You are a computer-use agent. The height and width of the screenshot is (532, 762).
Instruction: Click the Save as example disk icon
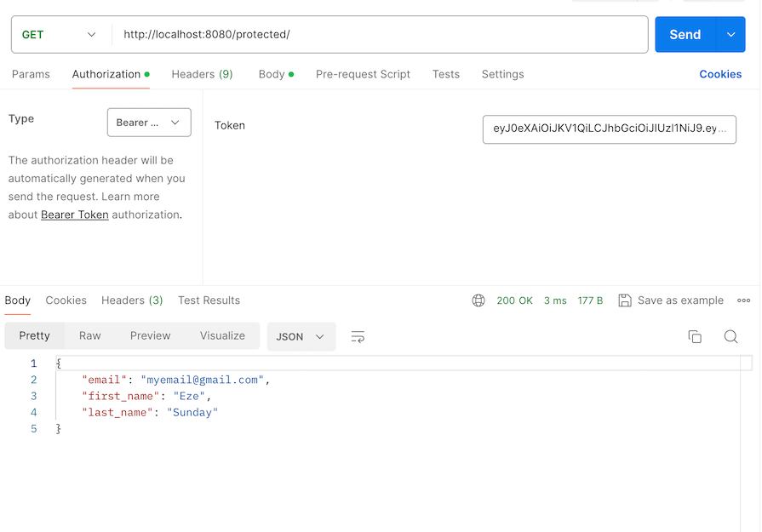click(x=626, y=300)
